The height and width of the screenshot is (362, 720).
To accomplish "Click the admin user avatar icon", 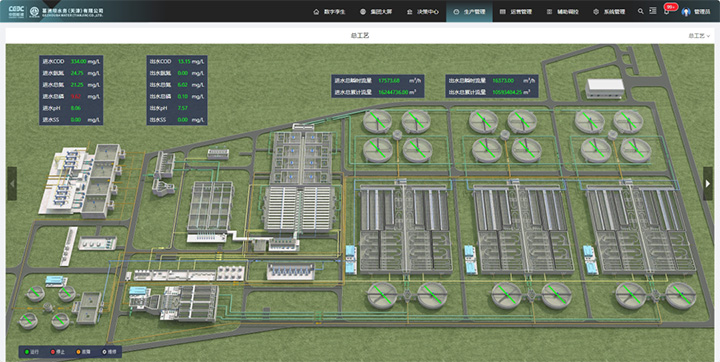I will click(x=686, y=11).
